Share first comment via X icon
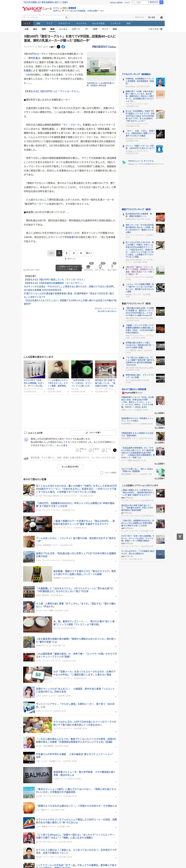This screenshot has width=186, height=868. (115, 450)
